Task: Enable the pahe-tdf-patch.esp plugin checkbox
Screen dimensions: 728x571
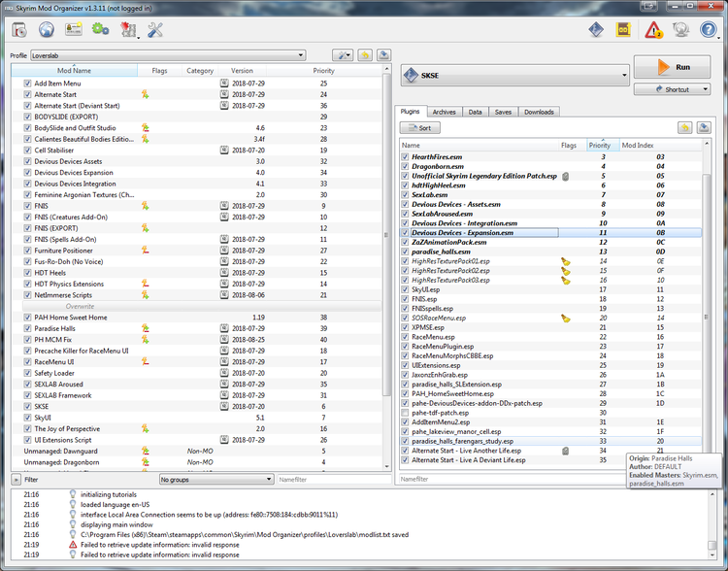Action: tap(405, 413)
